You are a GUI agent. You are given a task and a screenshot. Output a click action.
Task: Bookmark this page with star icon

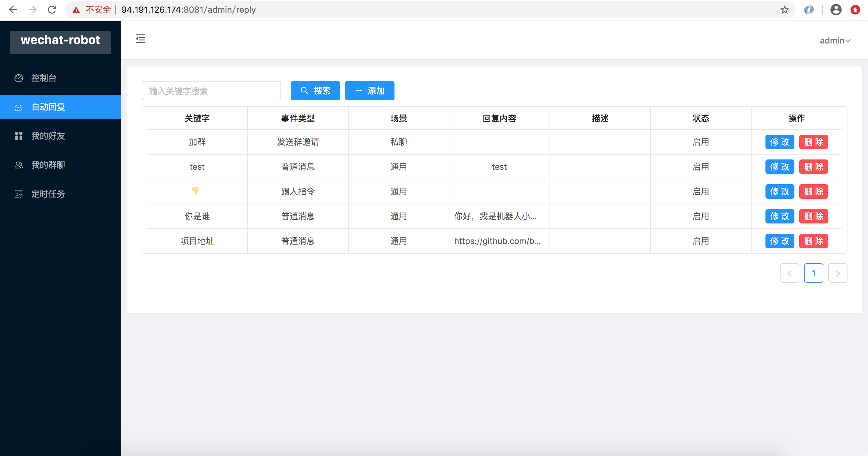click(784, 10)
